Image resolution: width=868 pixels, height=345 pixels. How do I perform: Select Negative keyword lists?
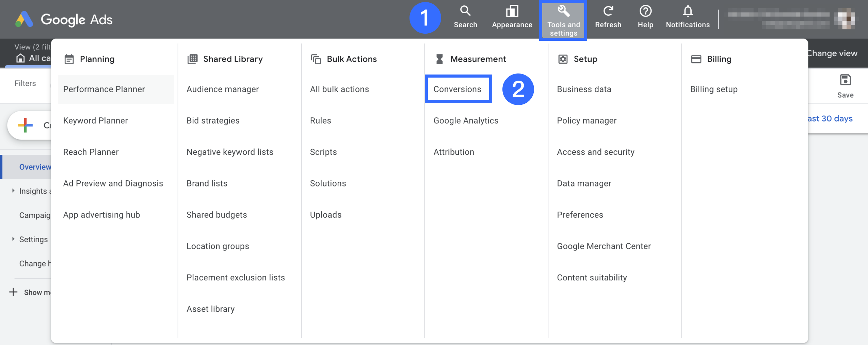230,152
